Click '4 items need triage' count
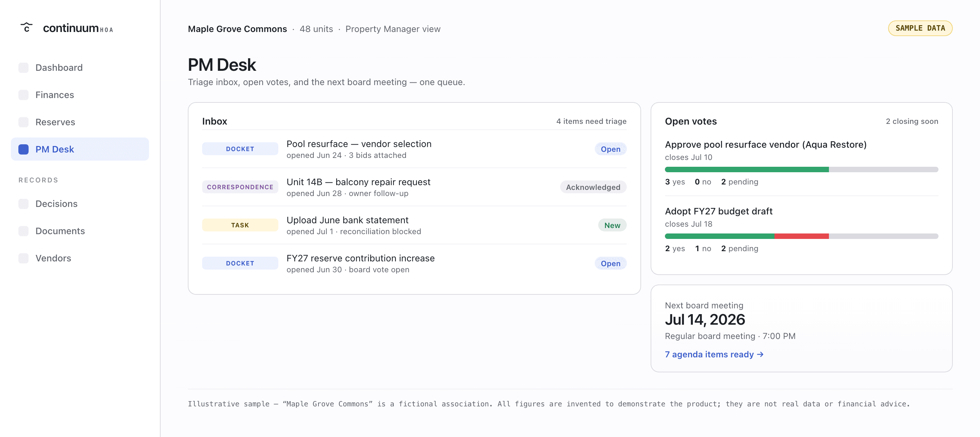 591,122
